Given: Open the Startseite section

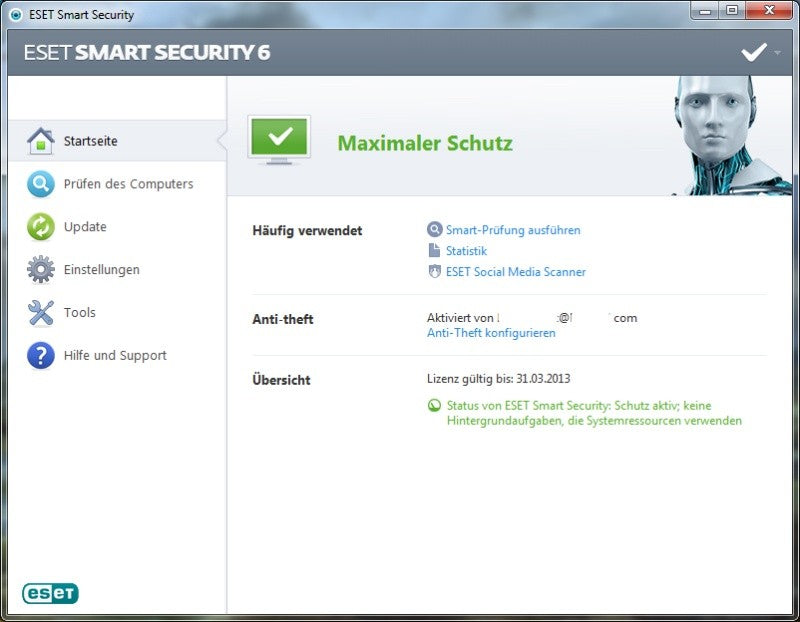Looking at the screenshot, I should pos(117,141).
